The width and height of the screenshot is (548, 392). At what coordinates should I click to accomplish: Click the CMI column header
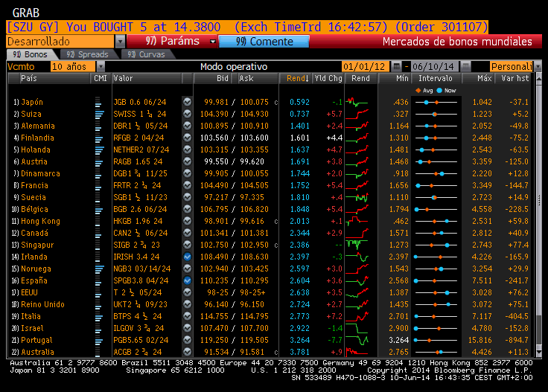click(101, 79)
